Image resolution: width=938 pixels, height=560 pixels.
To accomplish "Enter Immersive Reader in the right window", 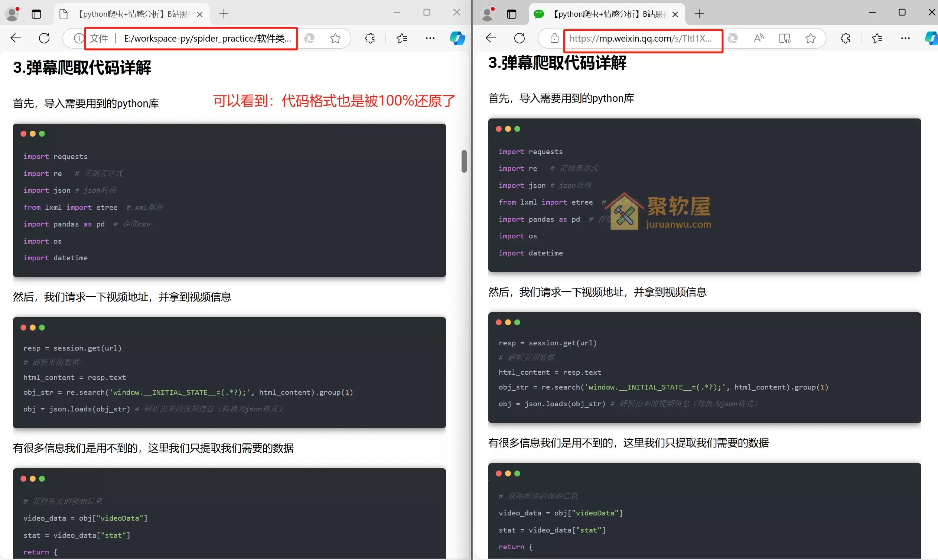I will tap(785, 38).
